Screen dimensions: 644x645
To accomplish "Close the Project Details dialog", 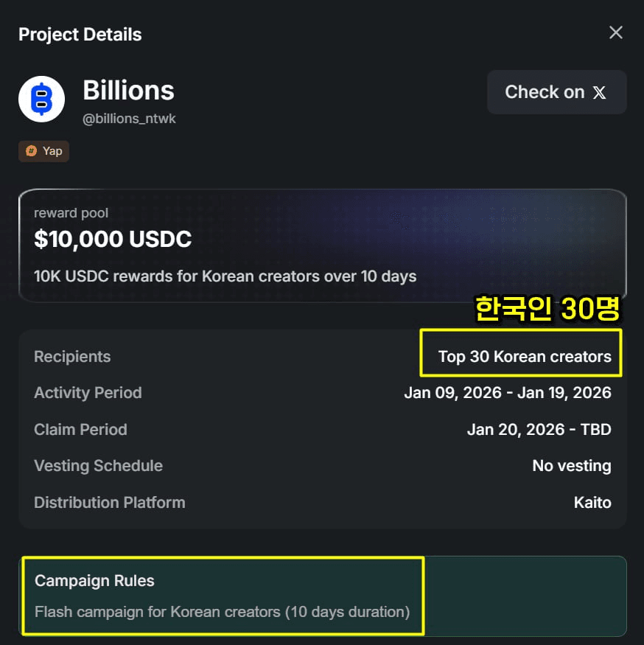I will tap(616, 32).
